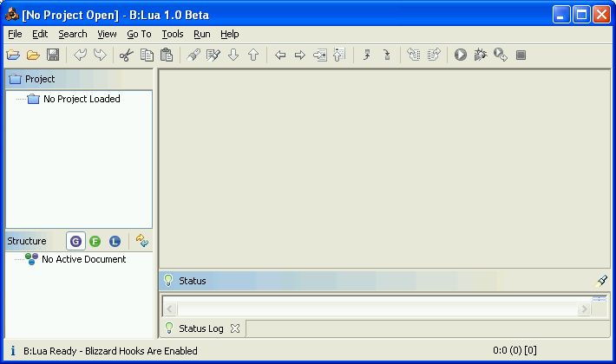Screen dimensions: 616x364
Task: Click the status log left scroll arrow
Action: click(x=170, y=309)
